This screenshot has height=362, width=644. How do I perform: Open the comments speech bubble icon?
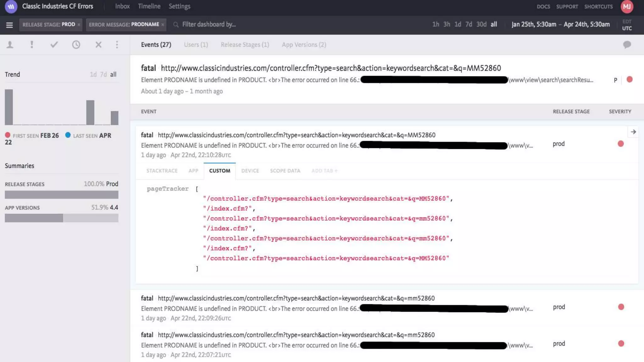(627, 45)
